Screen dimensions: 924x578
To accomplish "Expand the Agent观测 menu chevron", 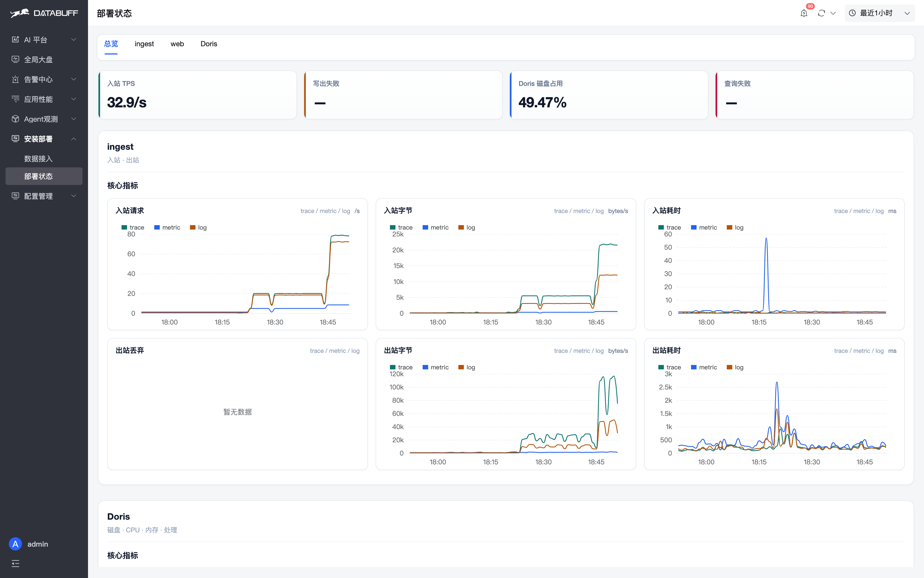I will pyautogui.click(x=74, y=119).
